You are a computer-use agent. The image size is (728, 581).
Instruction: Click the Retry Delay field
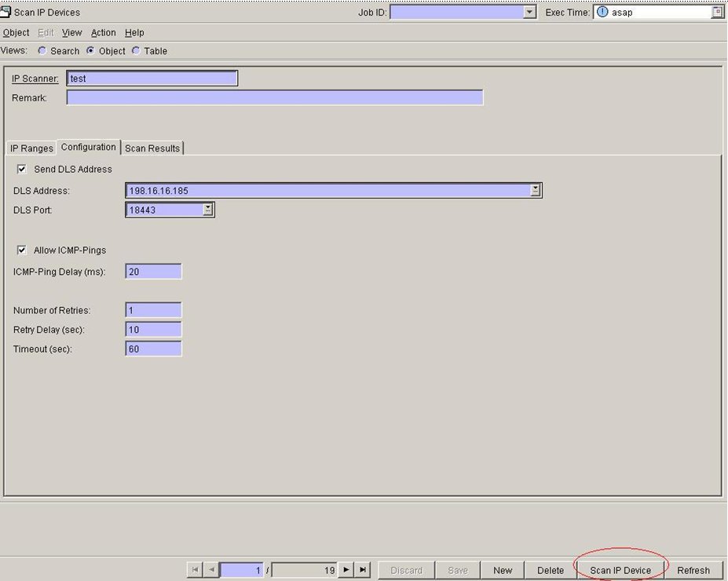tap(153, 330)
